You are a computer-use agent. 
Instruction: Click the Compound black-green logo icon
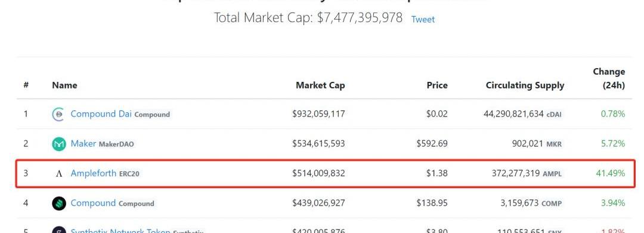tap(59, 203)
